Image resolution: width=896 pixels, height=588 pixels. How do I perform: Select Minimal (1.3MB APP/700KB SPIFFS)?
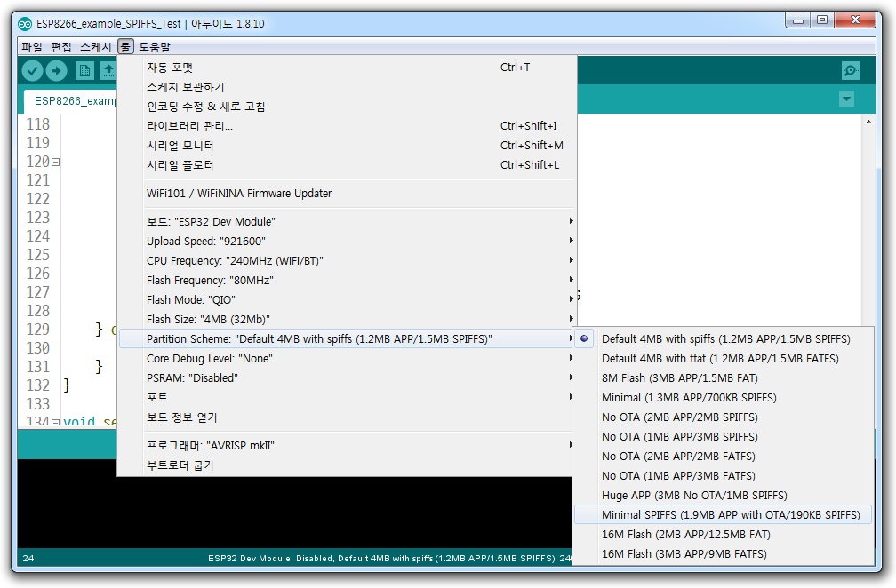tap(723, 397)
